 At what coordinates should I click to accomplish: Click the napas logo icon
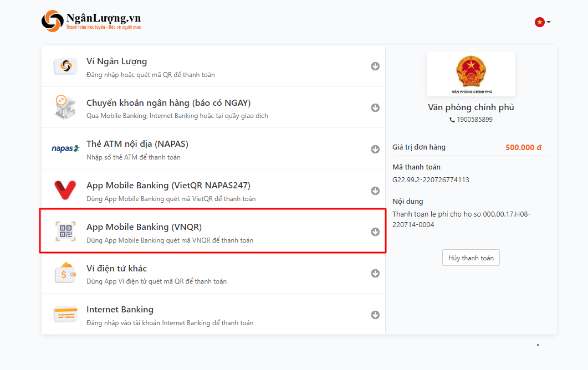[x=65, y=148]
